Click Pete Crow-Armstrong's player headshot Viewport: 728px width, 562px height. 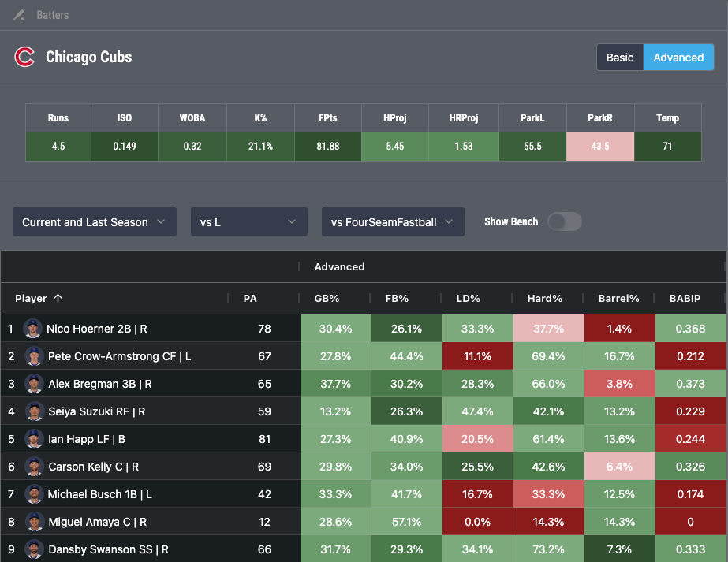tap(35, 356)
